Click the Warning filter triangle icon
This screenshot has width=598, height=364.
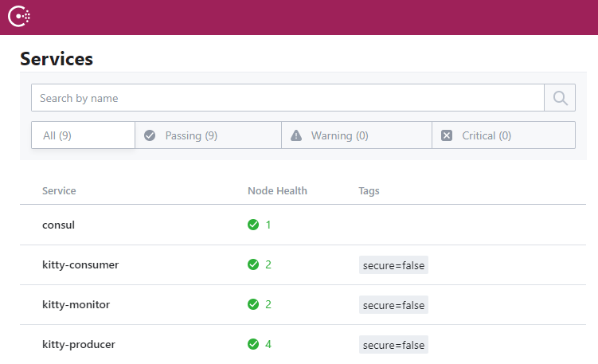(x=296, y=135)
